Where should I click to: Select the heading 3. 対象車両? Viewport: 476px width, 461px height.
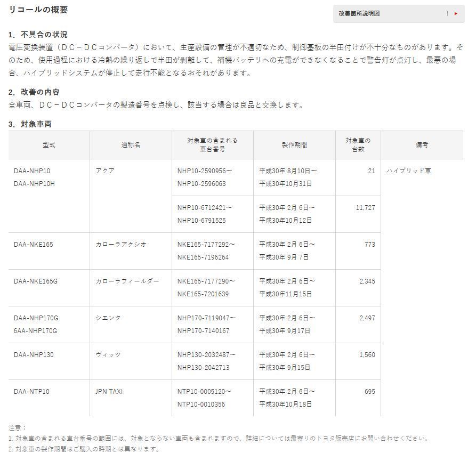[x=30, y=124]
